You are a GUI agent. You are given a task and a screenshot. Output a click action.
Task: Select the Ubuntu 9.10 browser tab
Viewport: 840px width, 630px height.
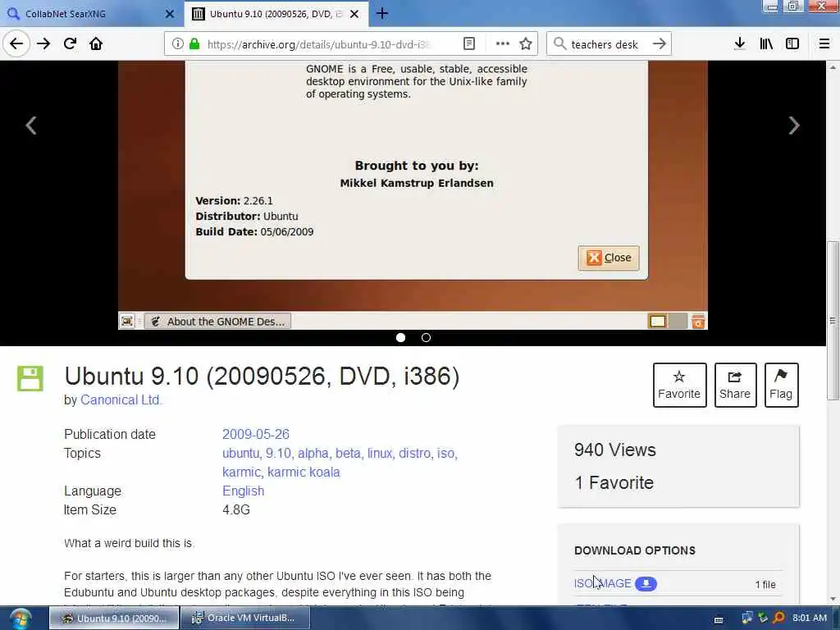(x=276, y=13)
